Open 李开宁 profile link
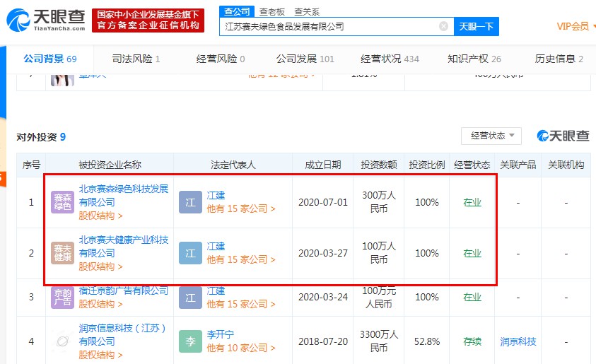596x364 pixels. pos(221,335)
